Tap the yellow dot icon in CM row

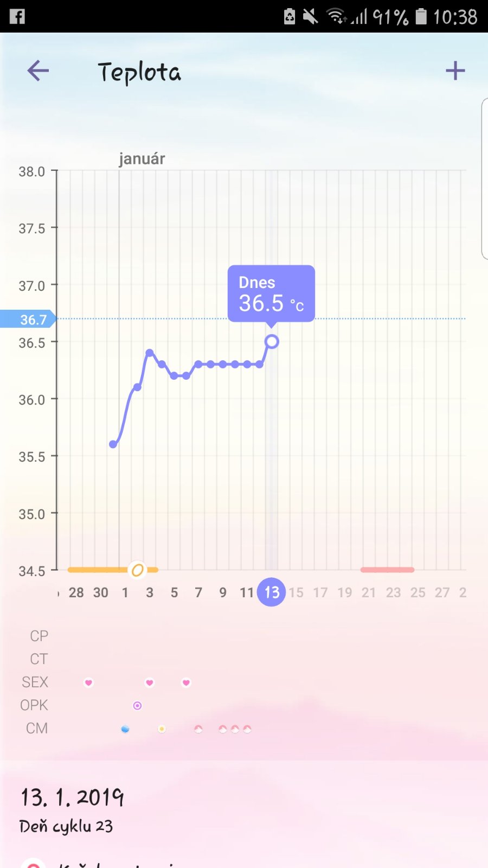(162, 729)
